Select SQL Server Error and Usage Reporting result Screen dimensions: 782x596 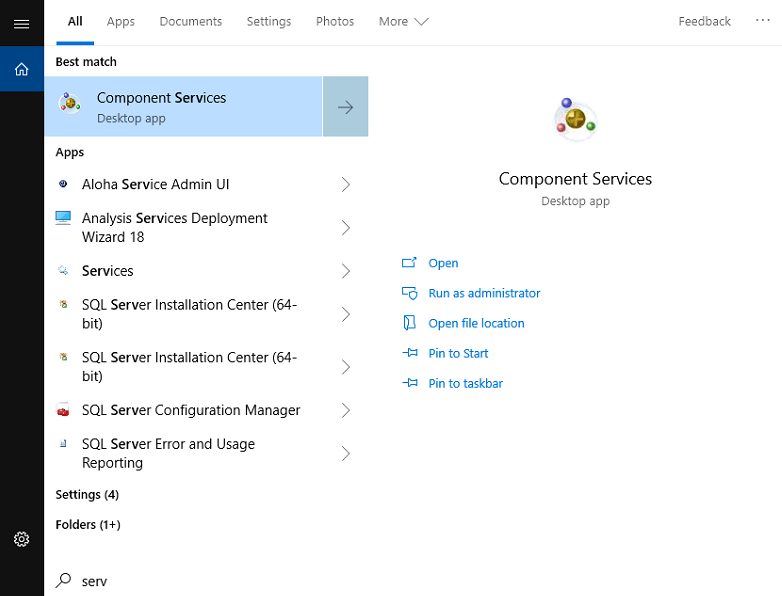tap(206, 453)
